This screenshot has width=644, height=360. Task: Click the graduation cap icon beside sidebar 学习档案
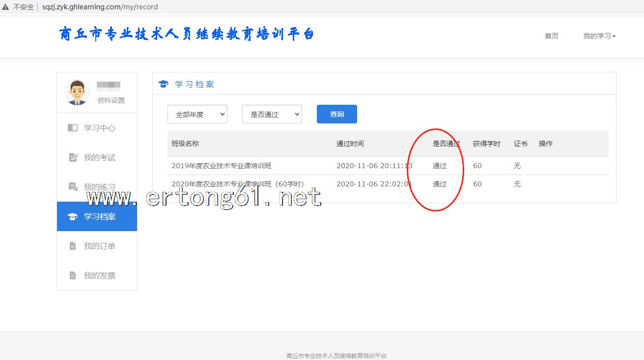(73, 216)
